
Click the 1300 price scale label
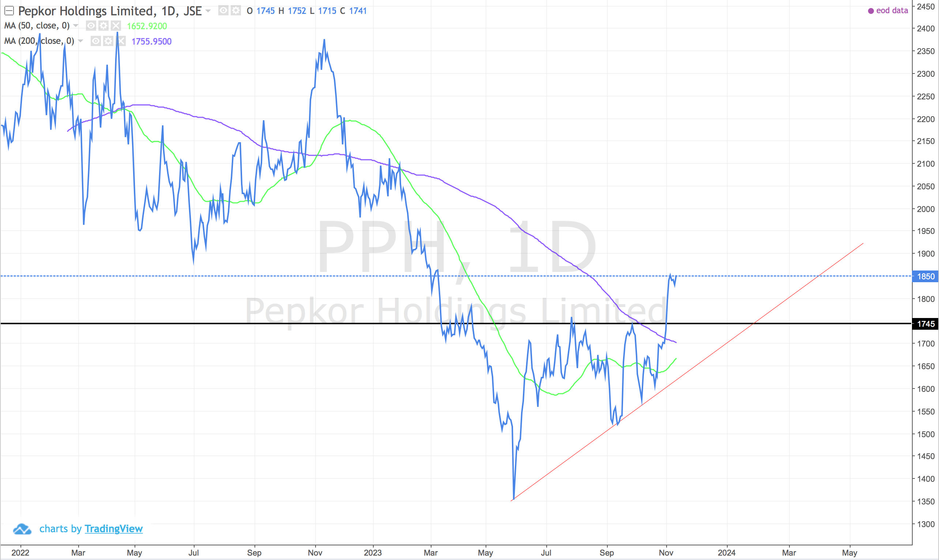926,524
